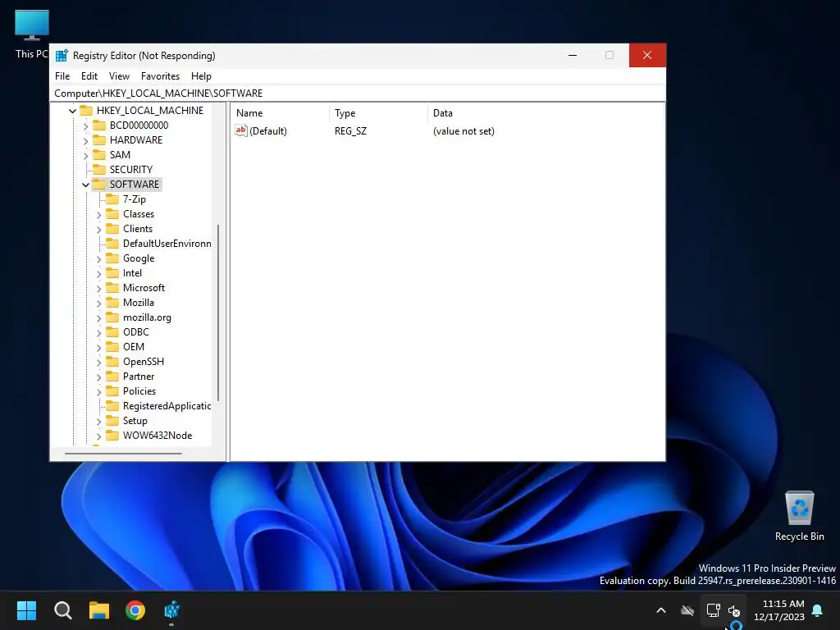Select the Recycle Bin desktop icon
This screenshot has height=630, width=840.
pos(799,517)
